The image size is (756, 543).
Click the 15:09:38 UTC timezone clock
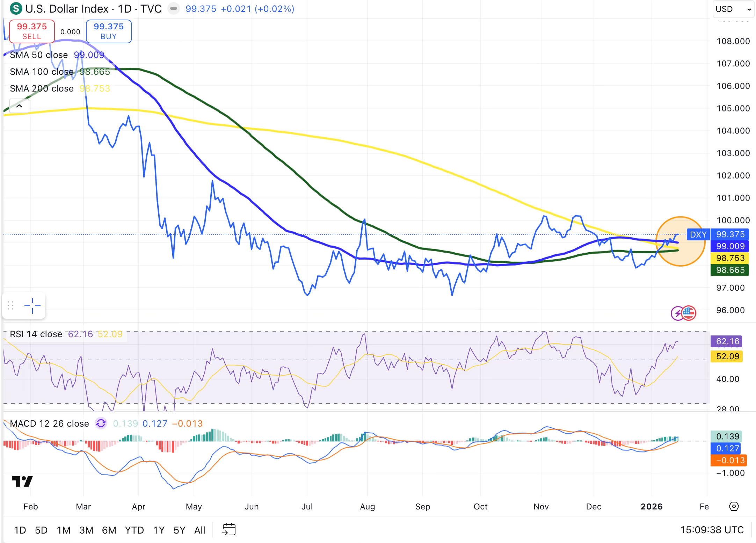pyautogui.click(x=712, y=530)
